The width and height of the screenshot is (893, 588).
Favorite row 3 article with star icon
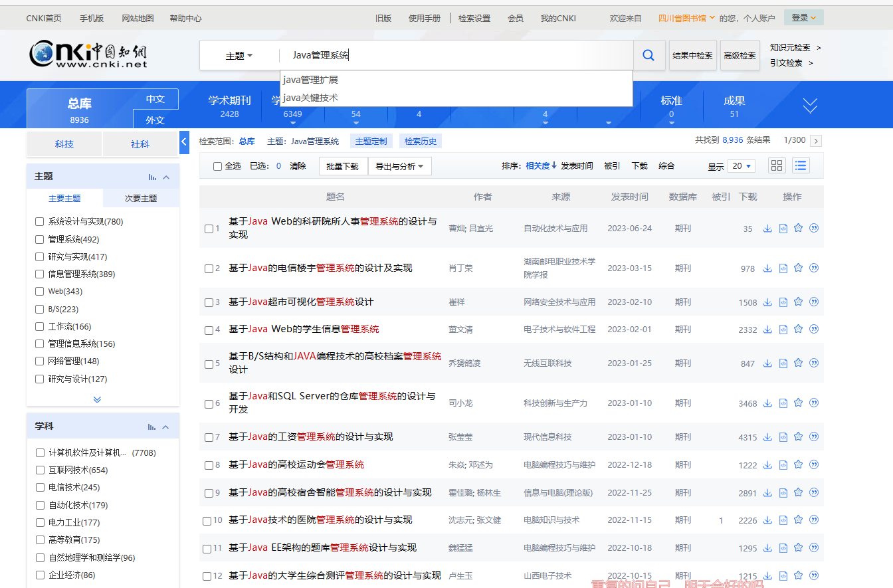coord(798,302)
